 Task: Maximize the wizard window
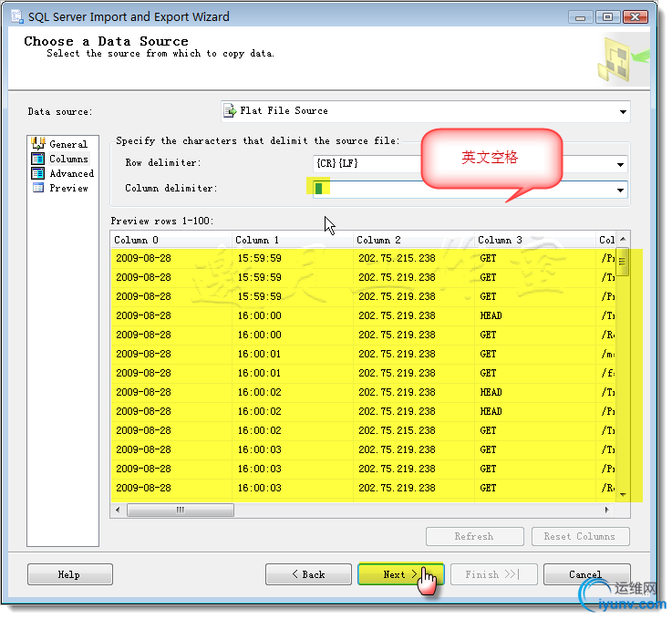tap(608, 17)
